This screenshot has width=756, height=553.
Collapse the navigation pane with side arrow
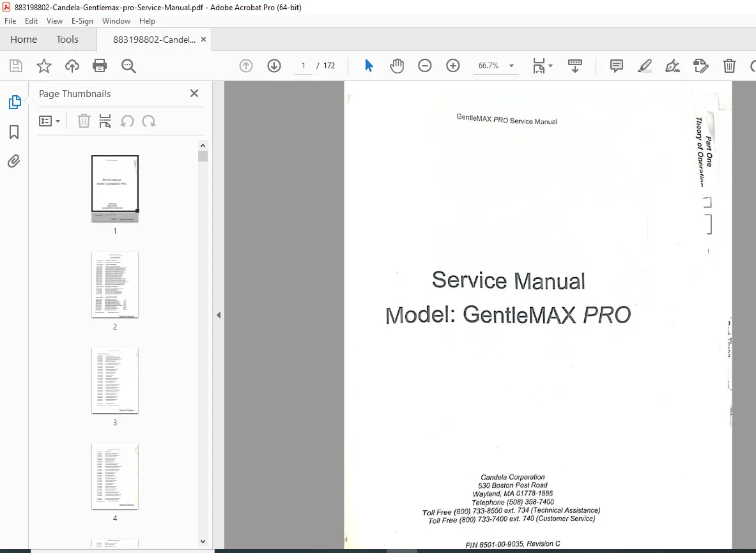pos(219,315)
